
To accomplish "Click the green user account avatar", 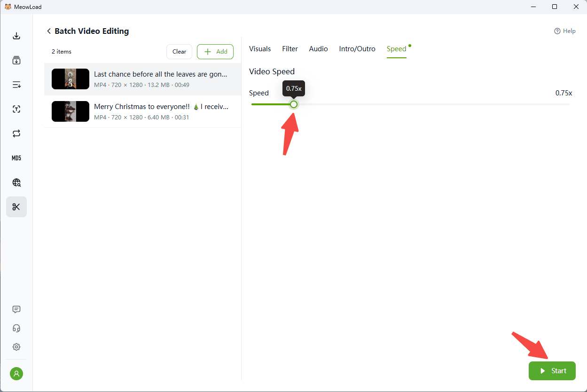I will [16, 374].
